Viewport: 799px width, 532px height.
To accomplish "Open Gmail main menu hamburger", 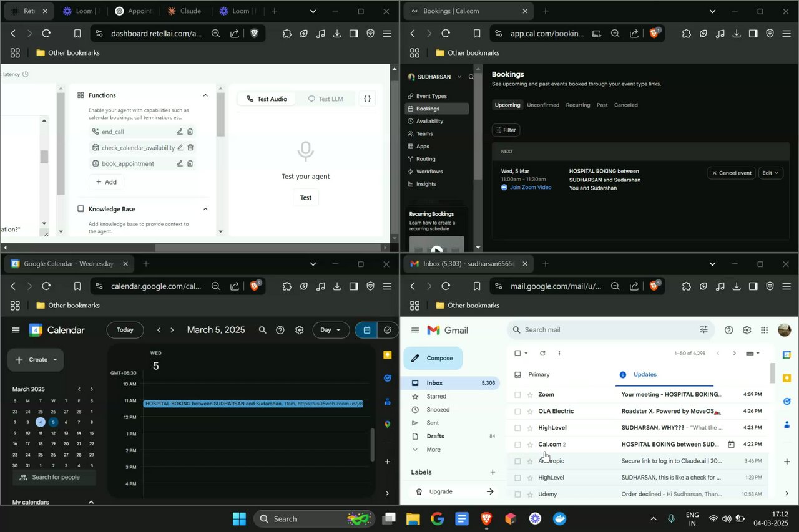I will [x=415, y=330].
